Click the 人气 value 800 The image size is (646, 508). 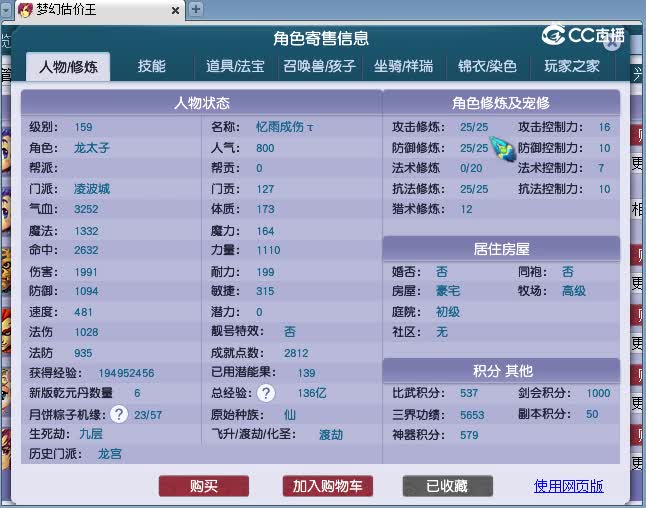(265, 148)
